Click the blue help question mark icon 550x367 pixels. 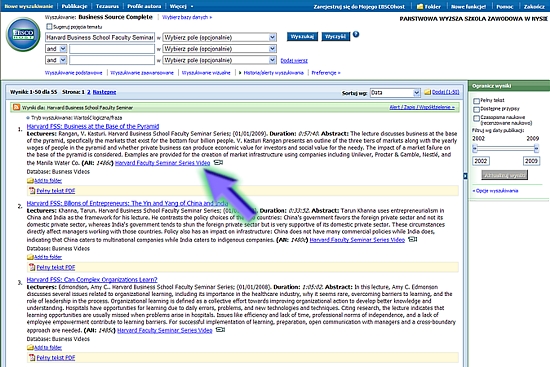point(356,34)
